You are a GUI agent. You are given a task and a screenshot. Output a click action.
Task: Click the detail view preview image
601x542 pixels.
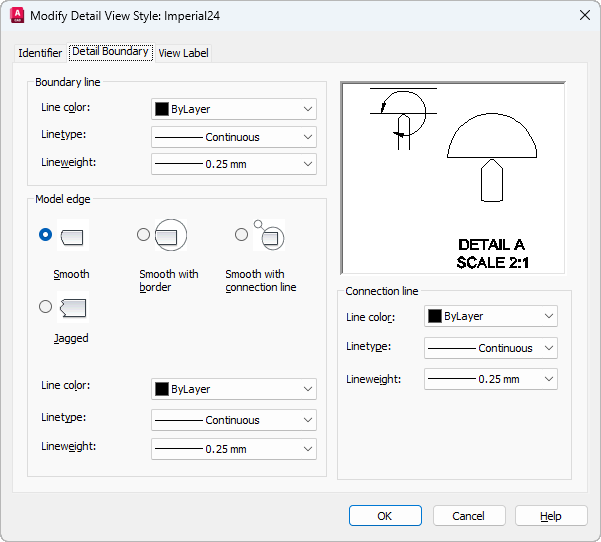[453, 178]
